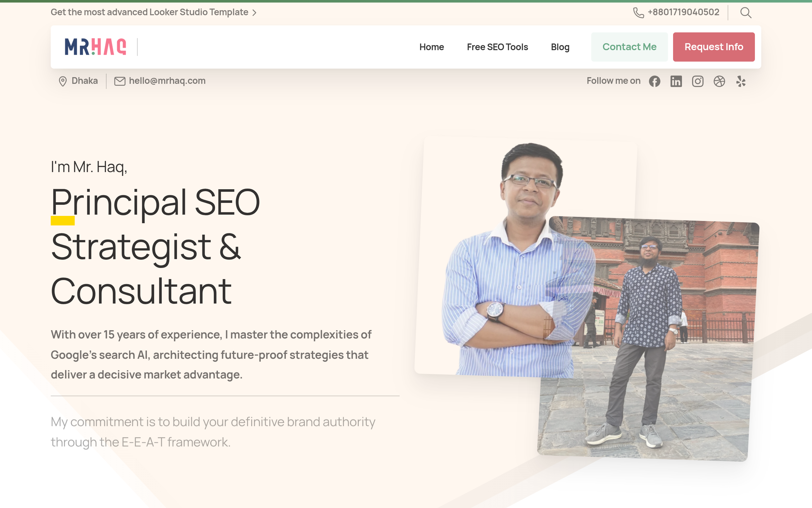This screenshot has height=508, width=812.
Task: Click the Request Info button
Action: pos(714,47)
